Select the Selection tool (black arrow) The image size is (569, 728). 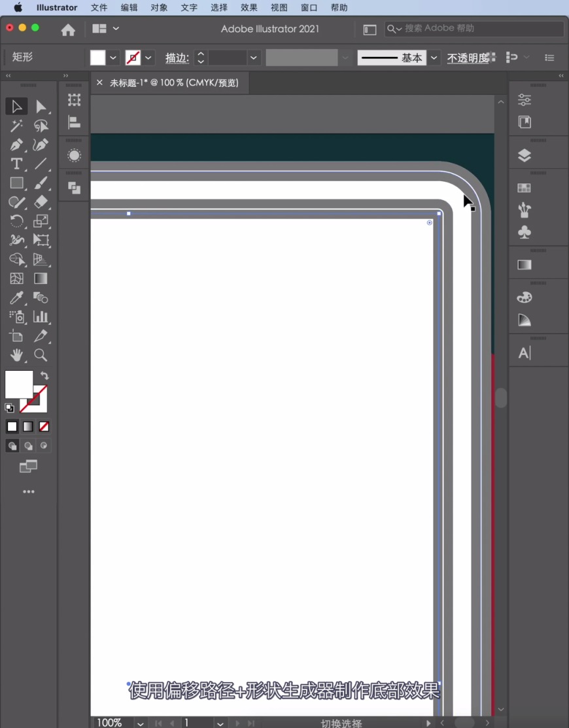coord(17,107)
